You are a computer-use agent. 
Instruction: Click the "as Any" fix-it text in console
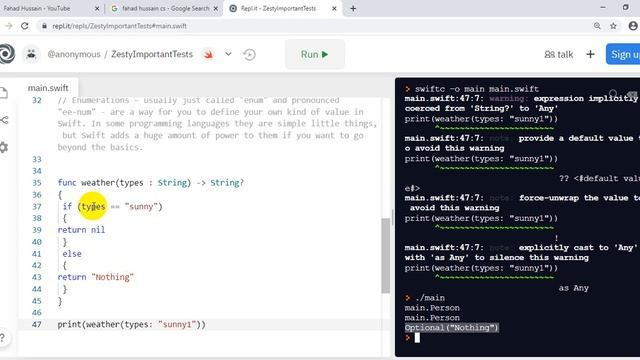tap(573, 288)
